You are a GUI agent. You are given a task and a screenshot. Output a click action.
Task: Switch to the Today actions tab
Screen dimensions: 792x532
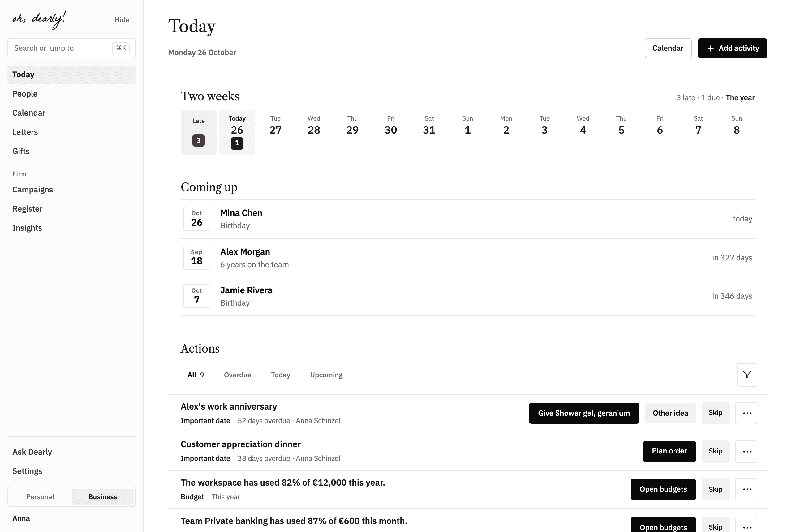point(280,375)
